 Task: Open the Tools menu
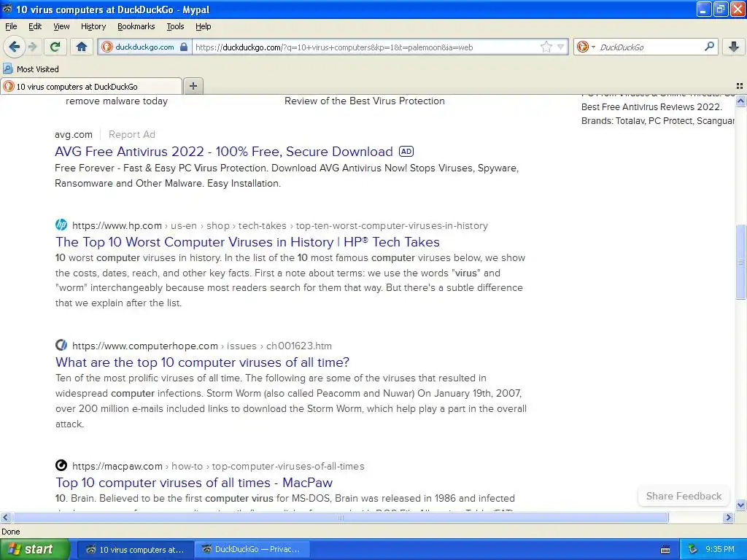point(175,26)
